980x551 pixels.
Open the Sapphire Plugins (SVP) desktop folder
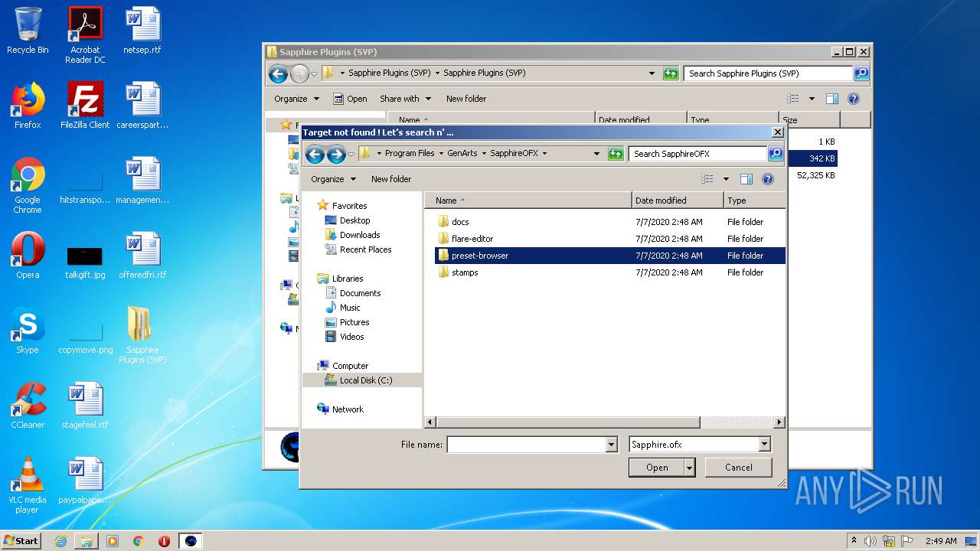coord(142,335)
